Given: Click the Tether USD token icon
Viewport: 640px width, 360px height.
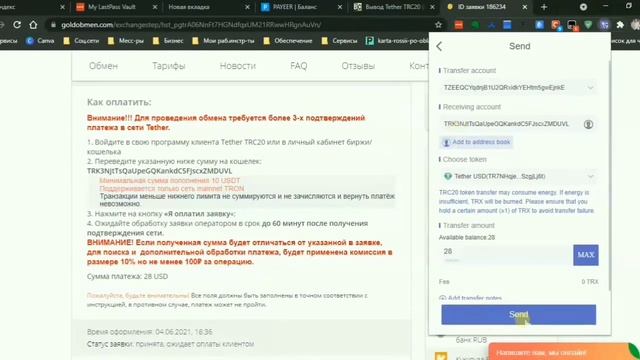Looking at the screenshot, I should pos(448,176).
